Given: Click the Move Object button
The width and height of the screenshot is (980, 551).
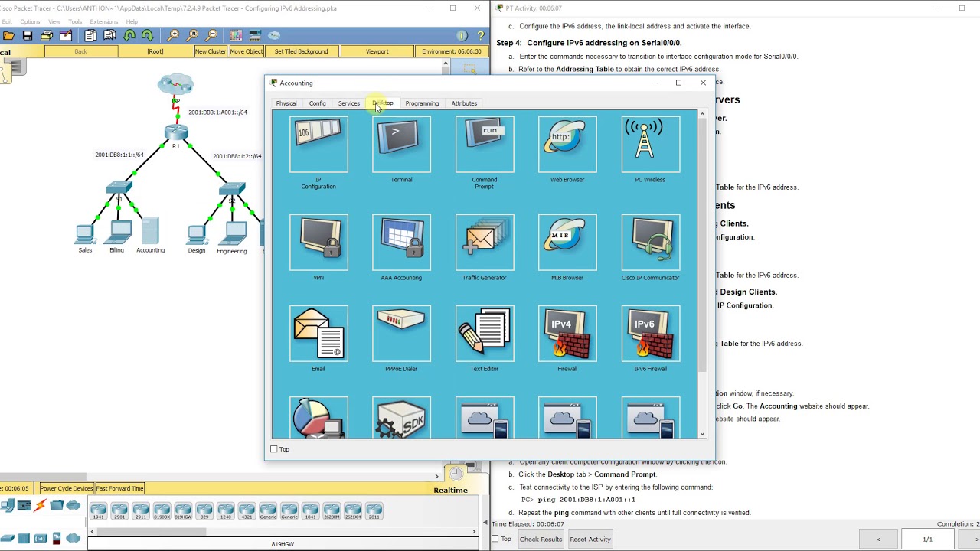Looking at the screenshot, I should coord(247,51).
